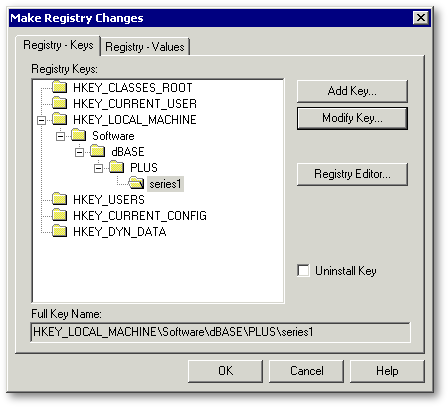Click the open folder icon for series1

(x=136, y=183)
